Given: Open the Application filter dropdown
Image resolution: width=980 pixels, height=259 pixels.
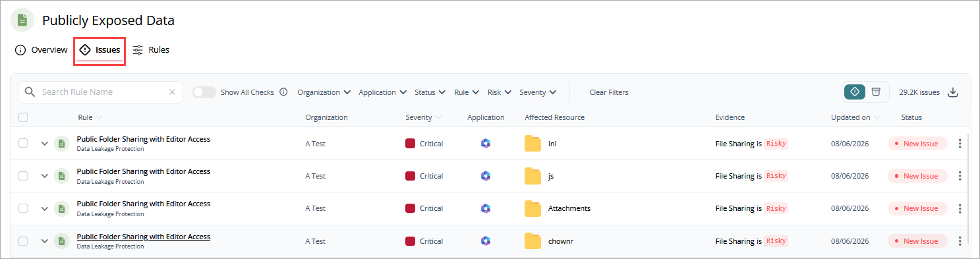Looking at the screenshot, I should tap(382, 92).
